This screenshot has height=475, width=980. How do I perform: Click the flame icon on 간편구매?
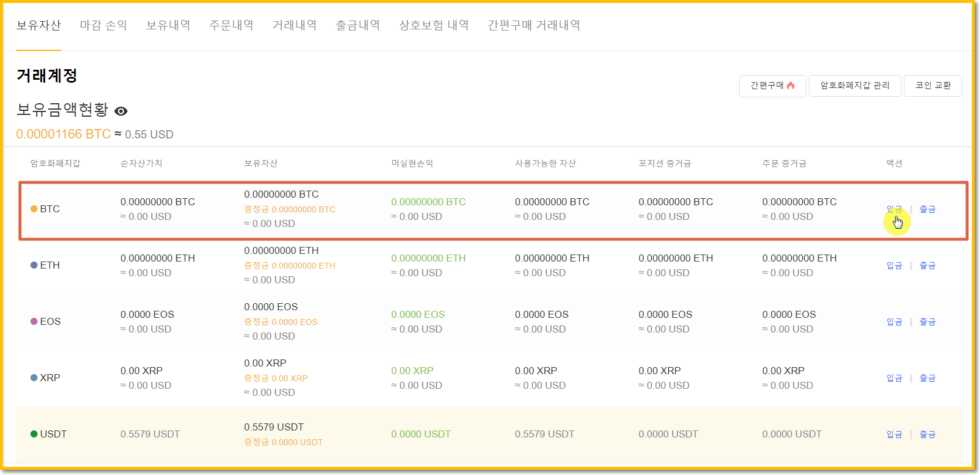click(791, 86)
